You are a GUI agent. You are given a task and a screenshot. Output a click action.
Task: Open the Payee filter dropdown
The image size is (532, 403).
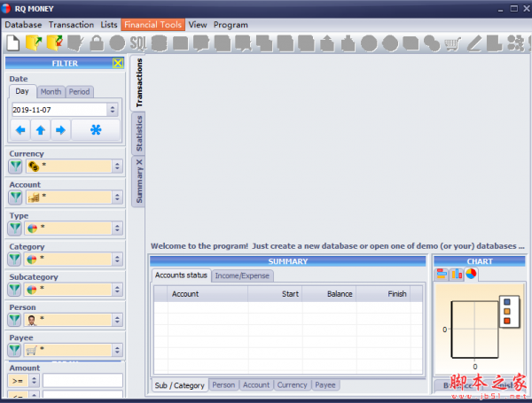[x=117, y=350]
